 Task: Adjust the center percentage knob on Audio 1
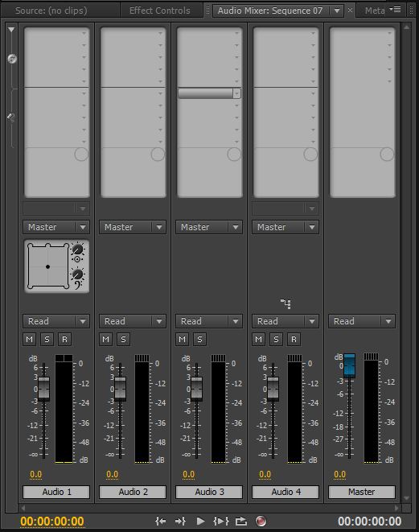point(78,250)
